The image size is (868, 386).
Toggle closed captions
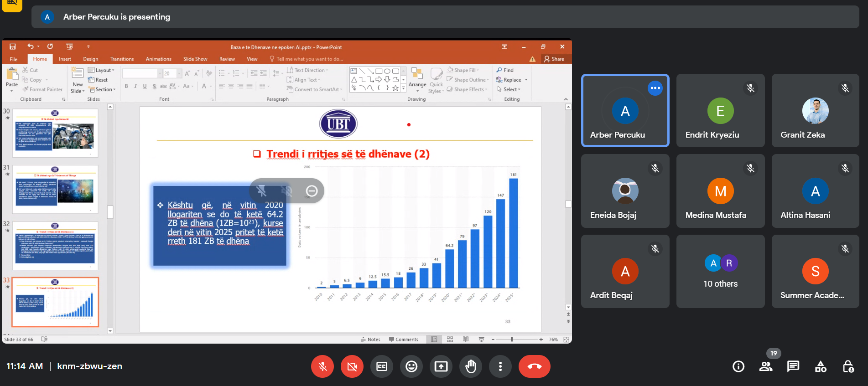382,366
